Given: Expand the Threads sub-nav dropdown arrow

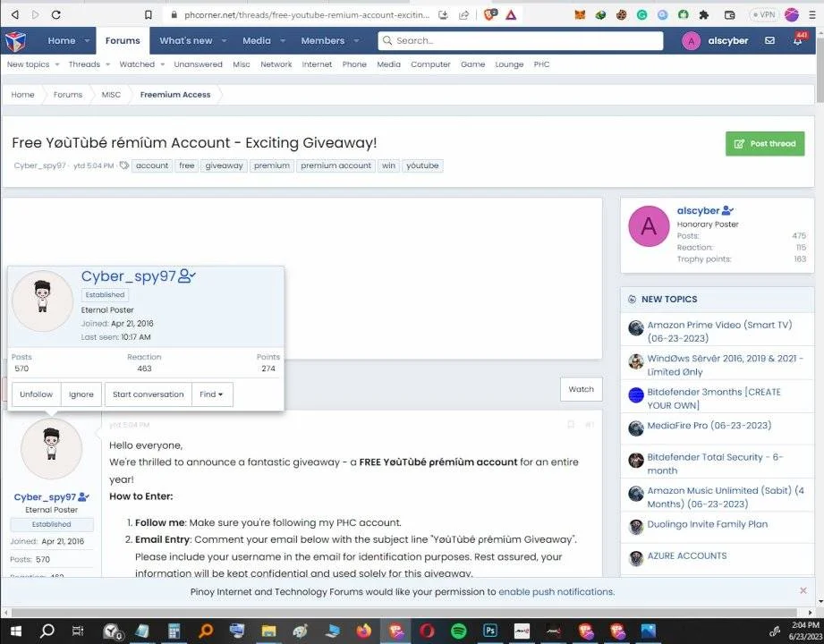Looking at the screenshot, I should (x=107, y=64).
